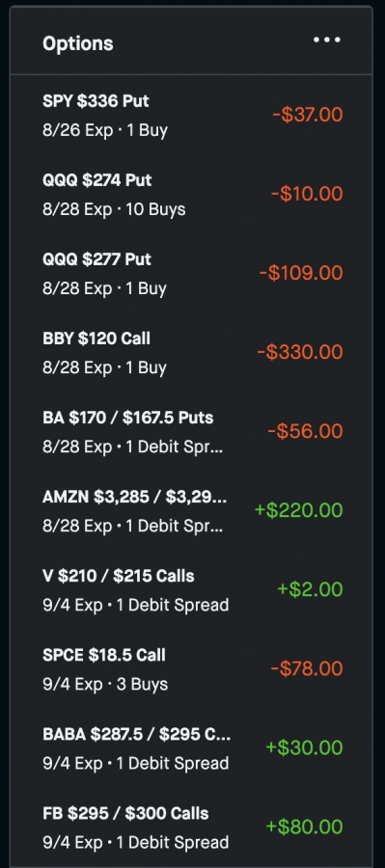Click the -$330.00 value for BBY call

(300, 352)
